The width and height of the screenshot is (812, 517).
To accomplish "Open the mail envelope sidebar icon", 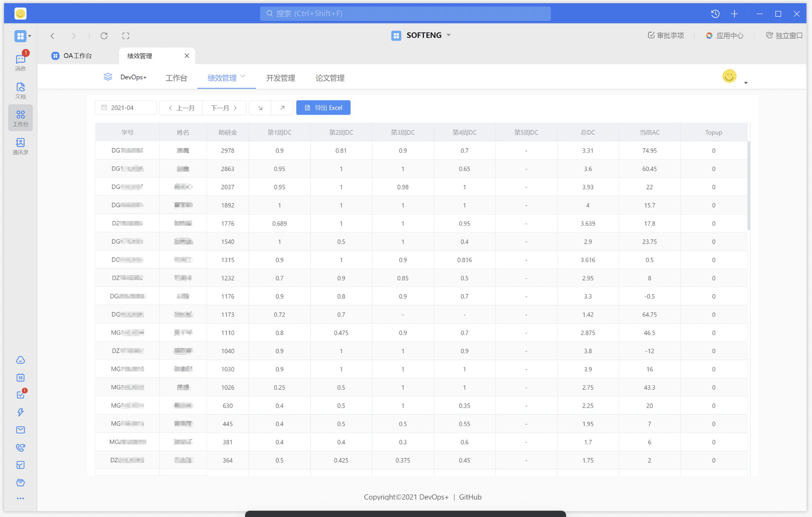I will 20,430.
